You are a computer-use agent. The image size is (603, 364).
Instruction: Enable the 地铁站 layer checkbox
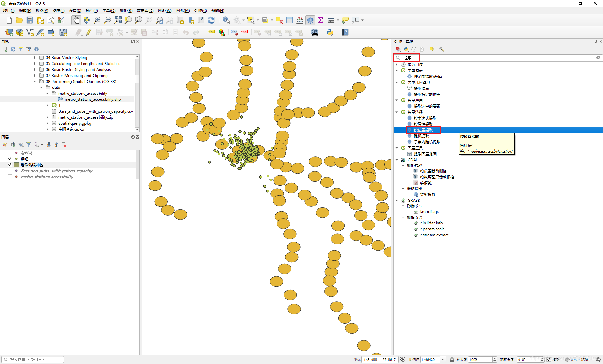pyautogui.click(x=10, y=153)
